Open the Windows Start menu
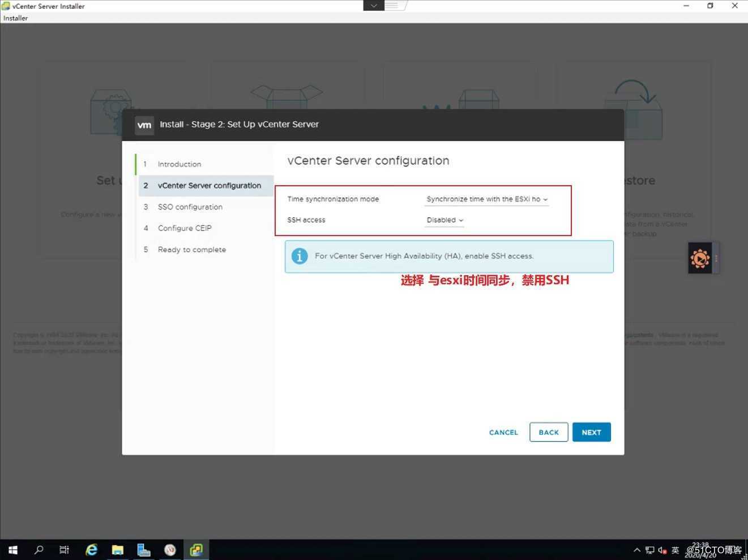The width and height of the screenshot is (748, 560). pyautogui.click(x=12, y=550)
